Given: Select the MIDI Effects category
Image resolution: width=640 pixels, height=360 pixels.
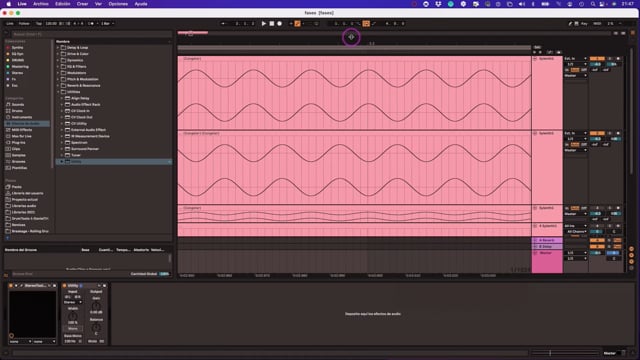Looking at the screenshot, I should coord(22,130).
